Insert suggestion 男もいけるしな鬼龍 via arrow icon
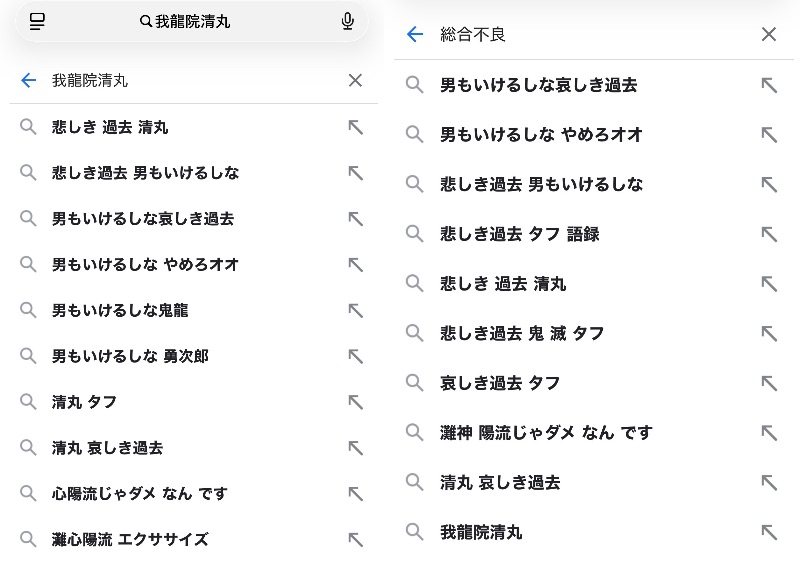The image size is (800, 570). click(355, 310)
